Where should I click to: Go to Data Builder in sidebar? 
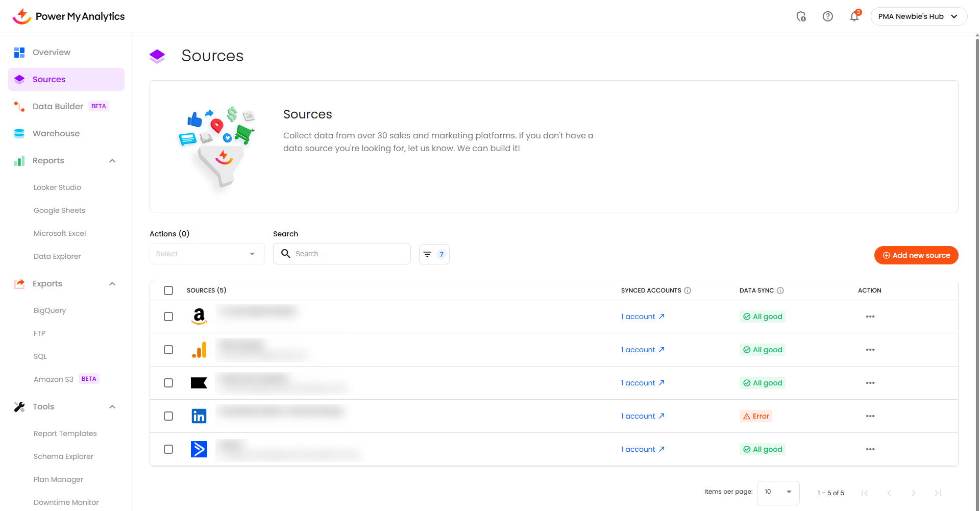(58, 106)
